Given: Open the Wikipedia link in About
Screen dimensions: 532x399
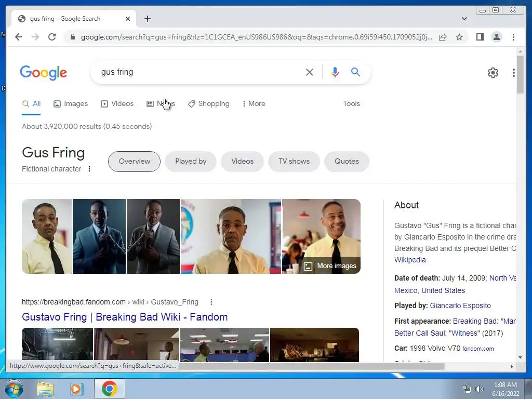Looking at the screenshot, I should (410, 260).
